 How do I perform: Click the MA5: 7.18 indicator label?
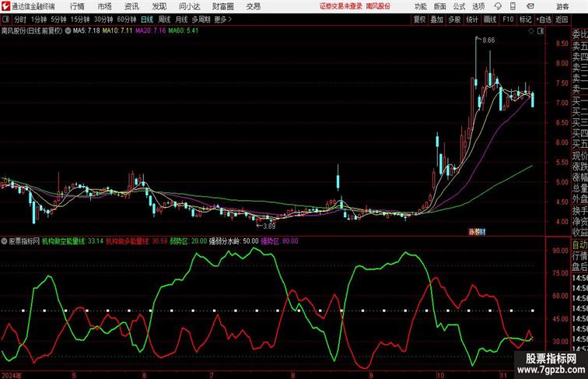(86, 31)
